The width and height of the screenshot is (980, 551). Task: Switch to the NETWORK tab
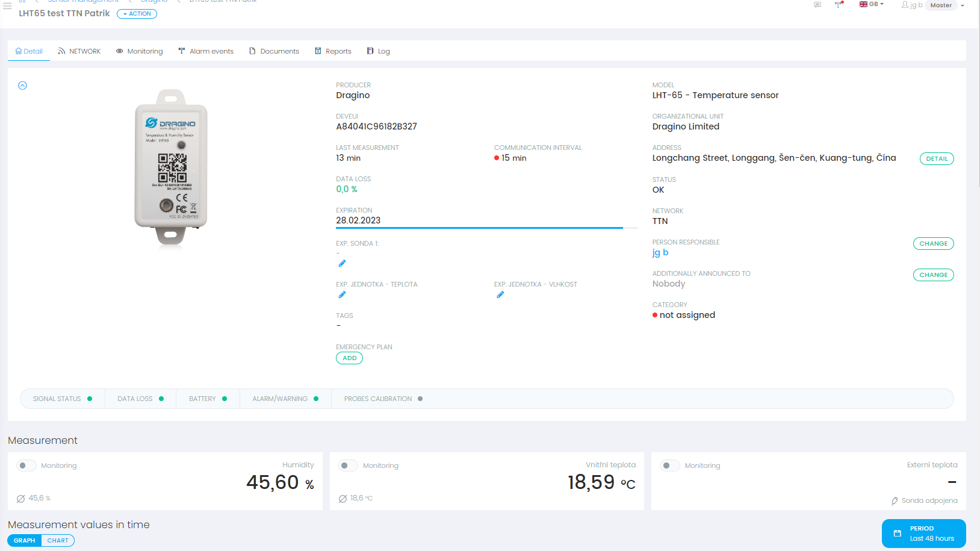point(79,51)
